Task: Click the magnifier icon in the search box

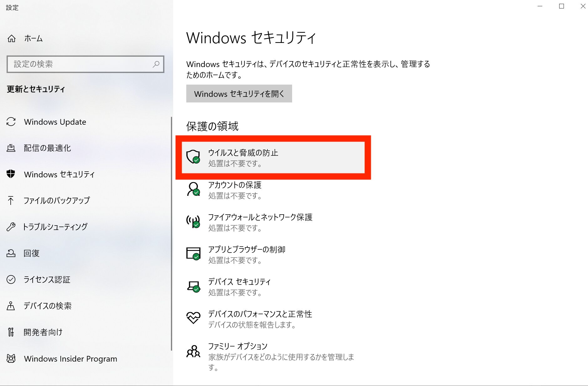Action: (156, 64)
